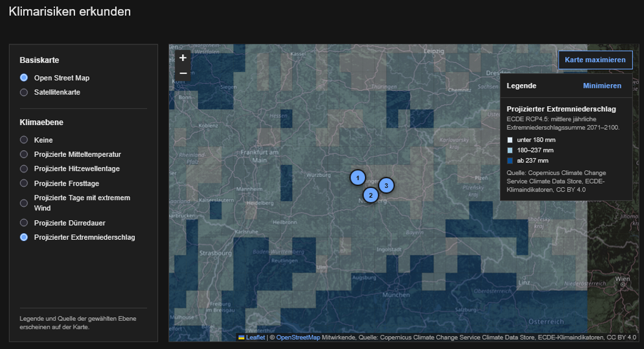Click the Ingolstadt label on the map
The image size is (644, 349).
click(389, 249)
